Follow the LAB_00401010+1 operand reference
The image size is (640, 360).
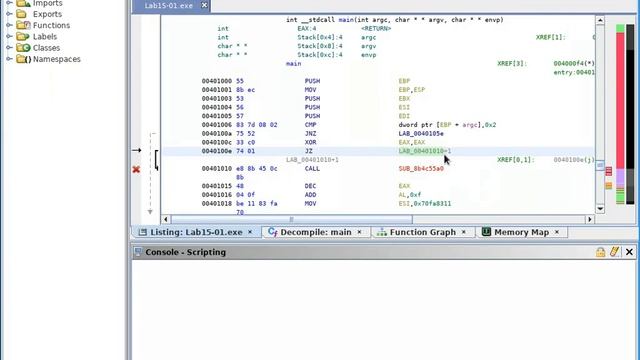(x=425, y=151)
